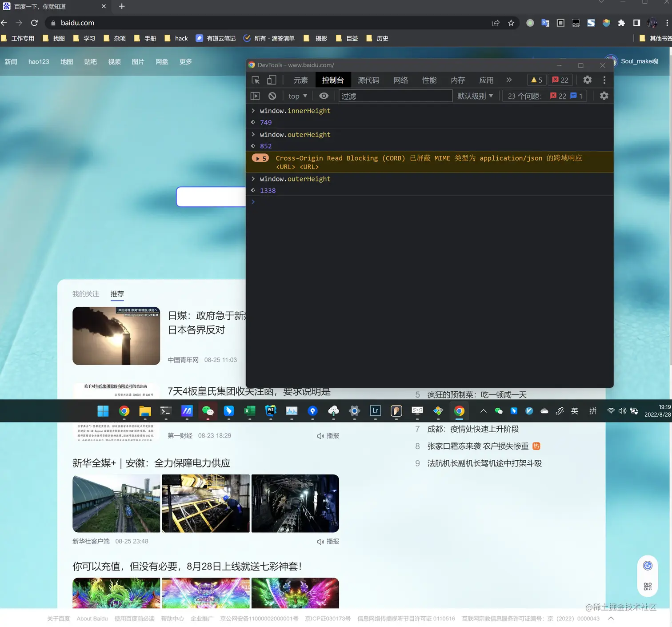This screenshot has height=627, width=672.
Task: Play 播报 audio for the 新华社客户端 article
Action: pyautogui.click(x=328, y=542)
